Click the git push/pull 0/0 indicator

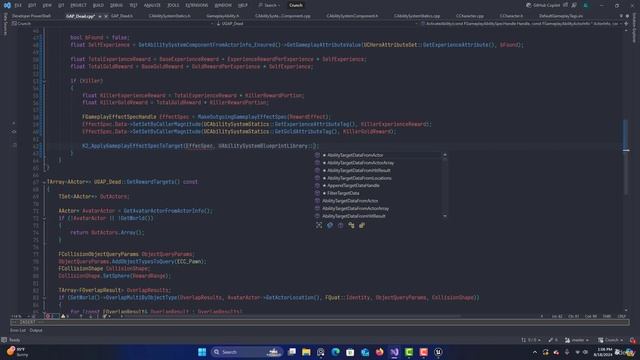531,340
